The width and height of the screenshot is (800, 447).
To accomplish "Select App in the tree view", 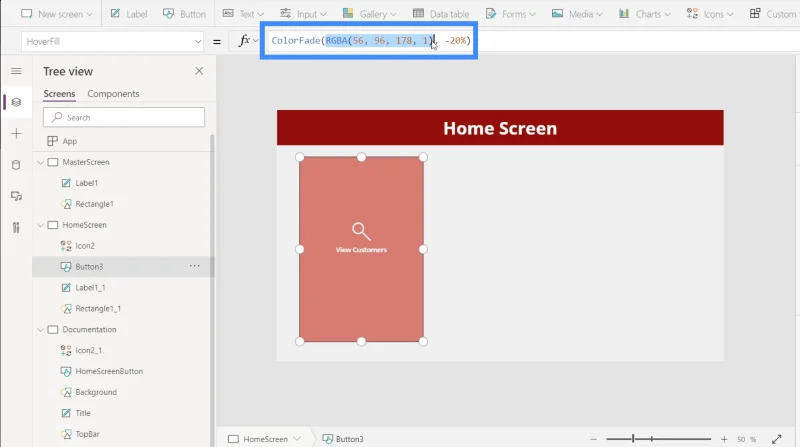I will click(x=69, y=141).
